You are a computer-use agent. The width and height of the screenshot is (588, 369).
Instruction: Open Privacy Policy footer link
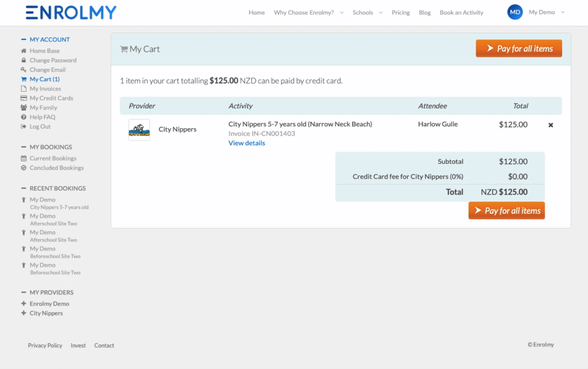45,345
